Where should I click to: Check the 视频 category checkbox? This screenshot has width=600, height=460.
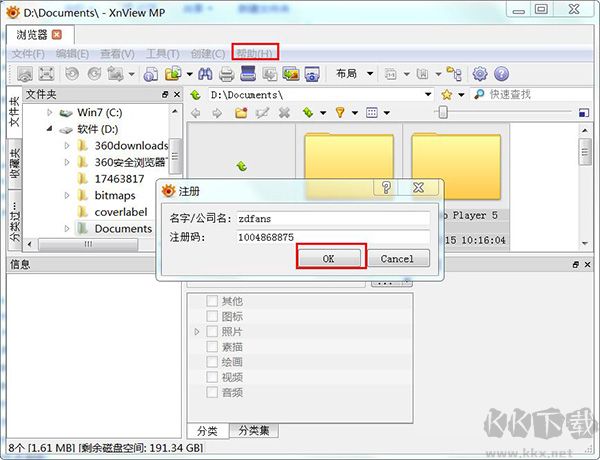click(x=212, y=377)
